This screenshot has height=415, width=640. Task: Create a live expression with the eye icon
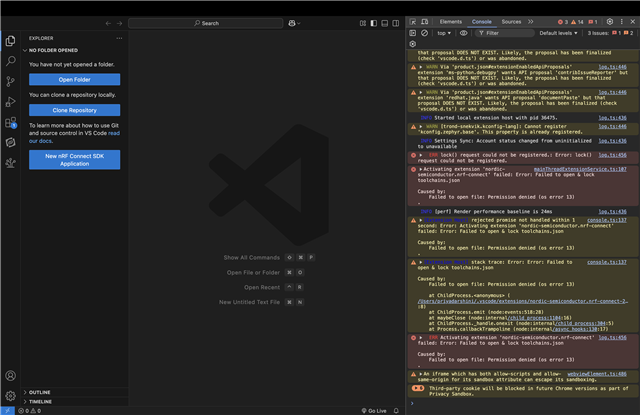(464, 33)
